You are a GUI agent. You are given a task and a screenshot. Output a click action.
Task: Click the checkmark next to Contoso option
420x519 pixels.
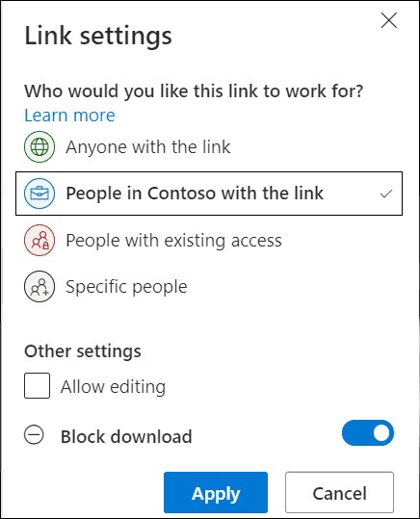pyautogui.click(x=386, y=194)
